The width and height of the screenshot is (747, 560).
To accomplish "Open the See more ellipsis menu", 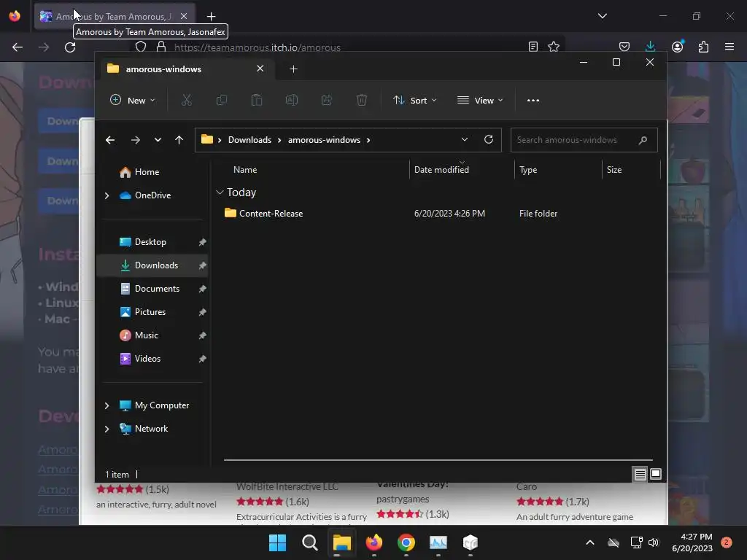I will (x=533, y=101).
